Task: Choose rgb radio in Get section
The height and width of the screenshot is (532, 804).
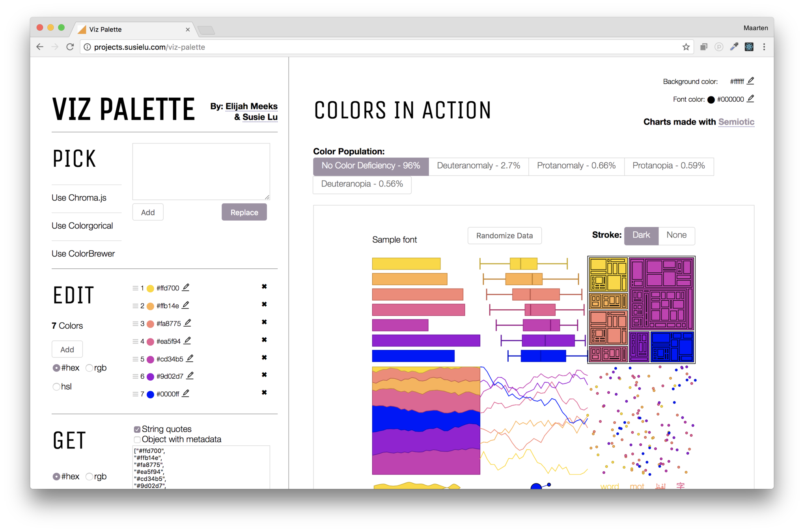Action: (90, 476)
